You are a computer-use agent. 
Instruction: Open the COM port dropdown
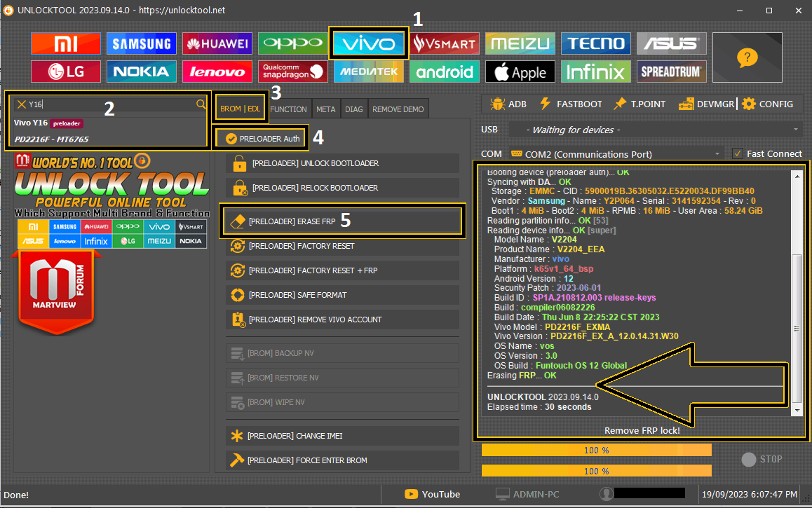[x=718, y=153]
